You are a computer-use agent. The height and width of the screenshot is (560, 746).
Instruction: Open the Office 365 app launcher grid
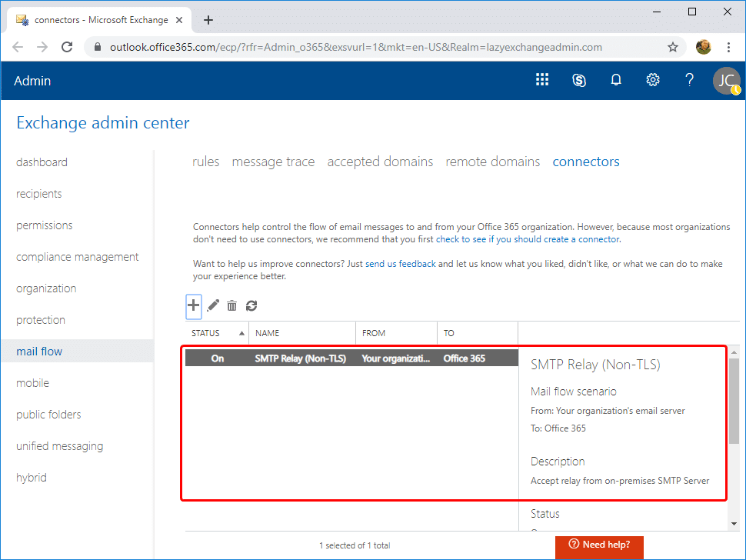542,80
